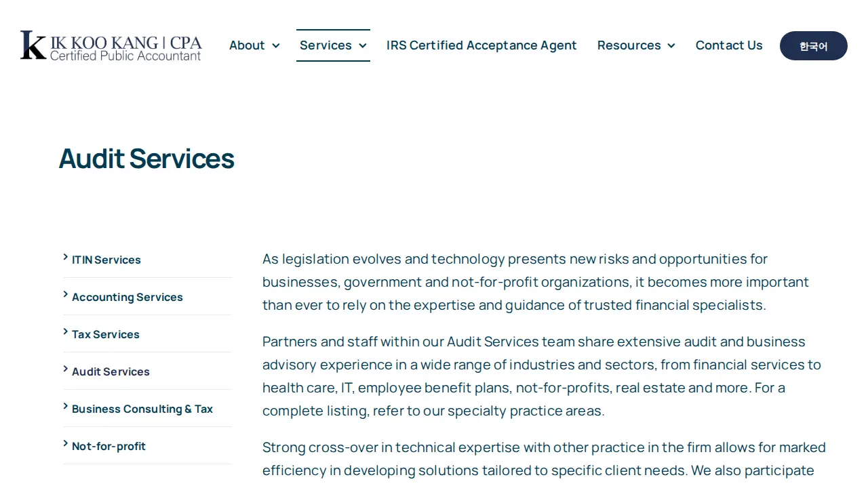868x488 pixels.
Task: Open the Accounting Services sidebar link
Action: tap(127, 297)
